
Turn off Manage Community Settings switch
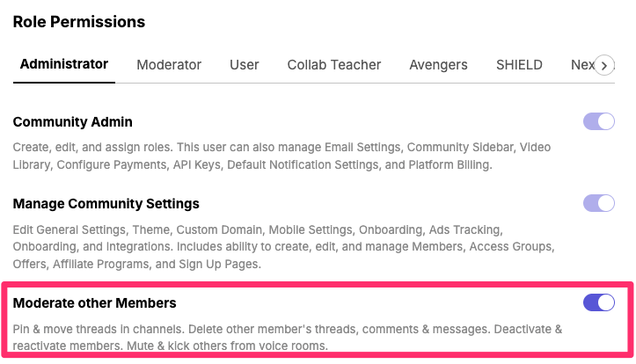click(x=599, y=203)
